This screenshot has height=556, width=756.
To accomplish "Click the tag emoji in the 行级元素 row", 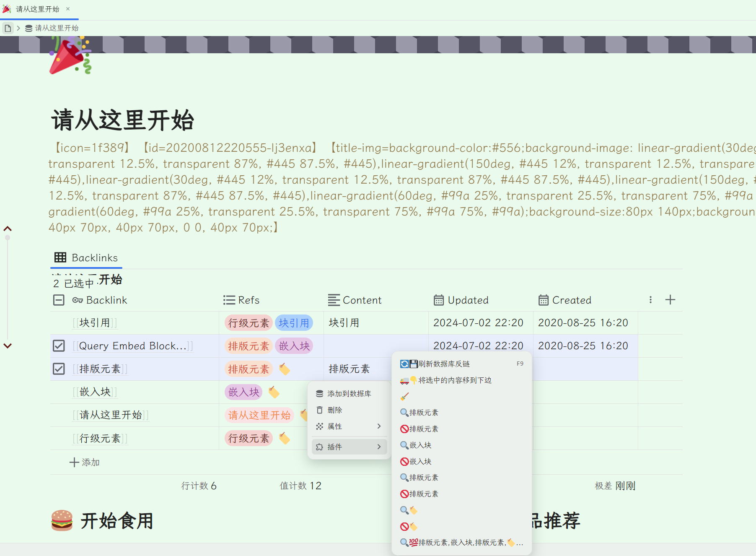I will [x=285, y=438].
